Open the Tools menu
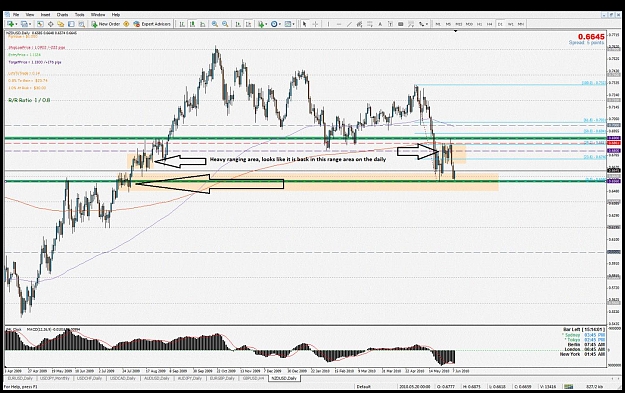 [x=80, y=14]
